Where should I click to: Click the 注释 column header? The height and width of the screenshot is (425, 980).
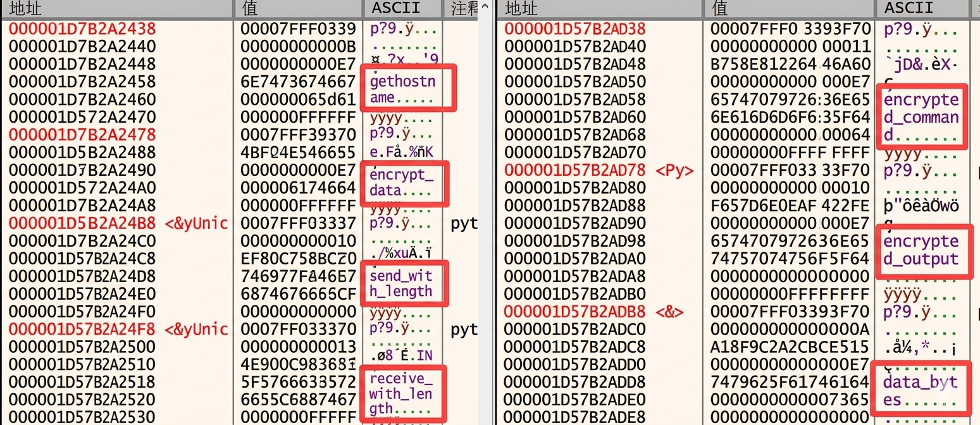462,8
